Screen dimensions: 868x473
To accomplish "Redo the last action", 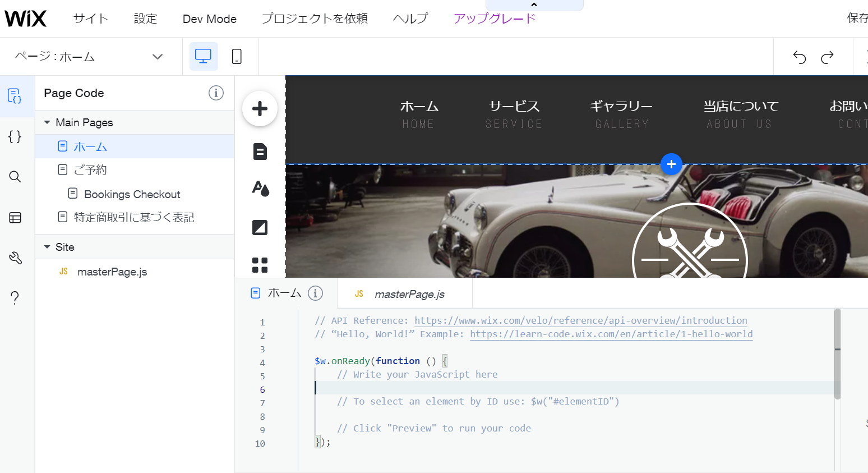I will (827, 57).
